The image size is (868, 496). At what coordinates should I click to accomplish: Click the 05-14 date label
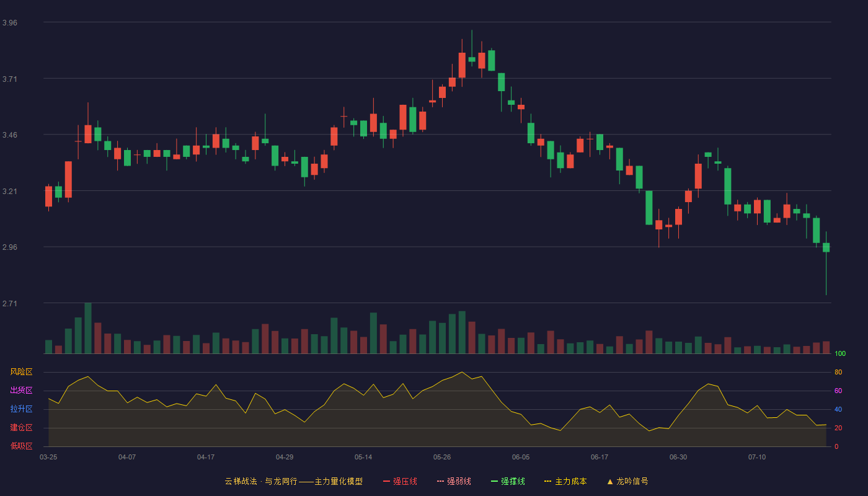point(363,457)
